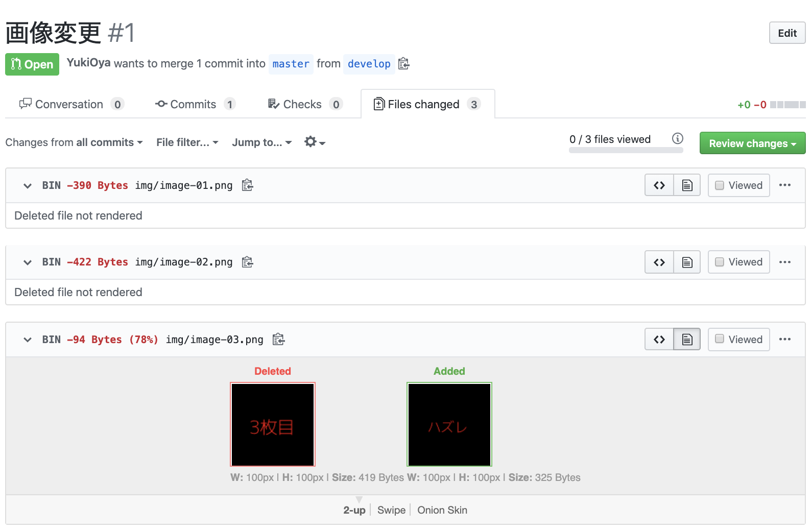Screen dimensions: 811x532
Task: Click the files viewed info icon
Action: coord(678,138)
